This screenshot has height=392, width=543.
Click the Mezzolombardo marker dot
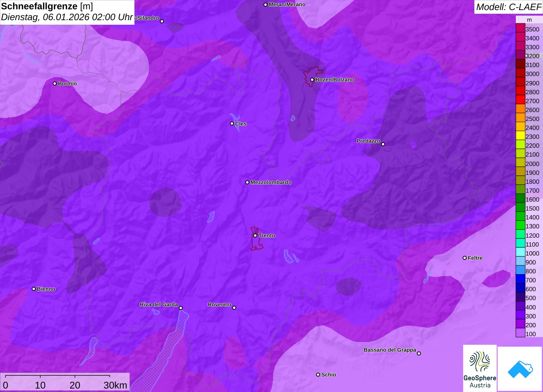click(x=247, y=182)
